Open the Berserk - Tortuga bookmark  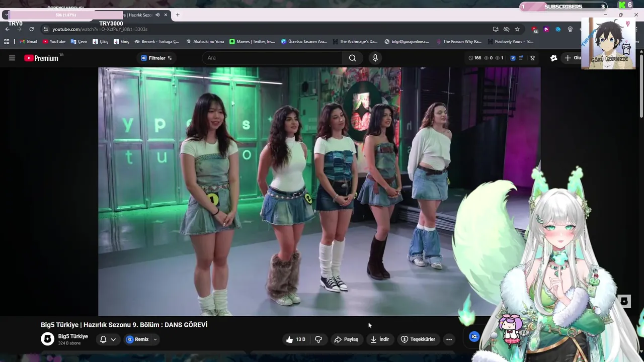click(x=157, y=42)
